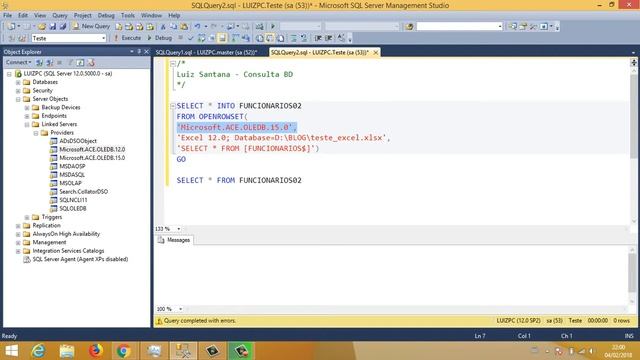This screenshot has height=360, width=640.
Task: Open the Messages pane zoom dropdown
Action: (180, 309)
